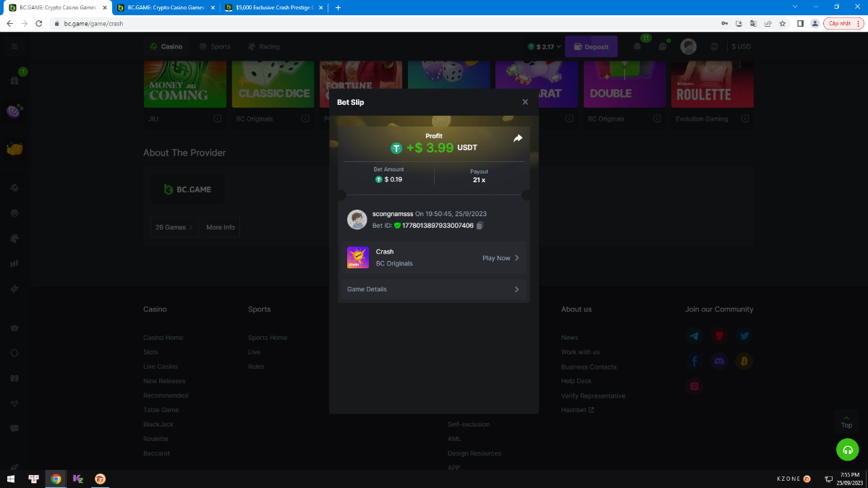The image size is (868, 488).
Task: Click the globe language icon
Action: pos(715,46)
